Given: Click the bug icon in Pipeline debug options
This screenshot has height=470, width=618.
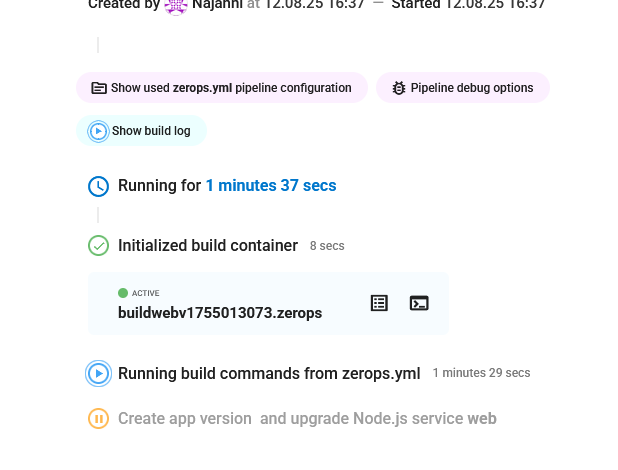Looking at the screenshot, I should coord(399,88).
